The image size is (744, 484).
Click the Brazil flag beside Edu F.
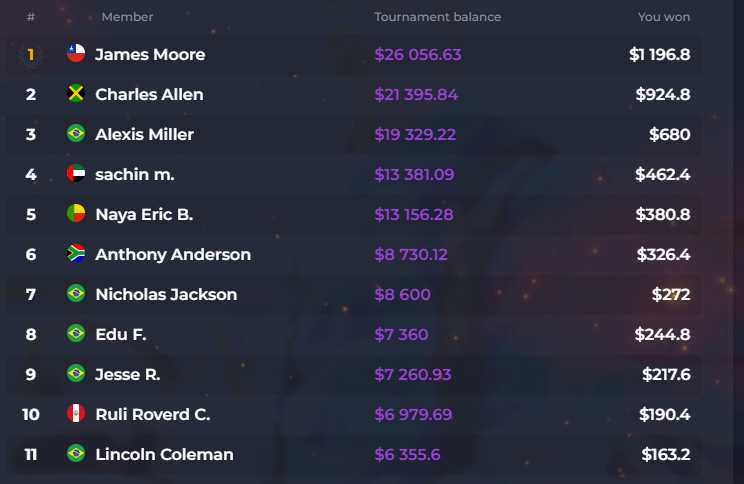[76, 334]
